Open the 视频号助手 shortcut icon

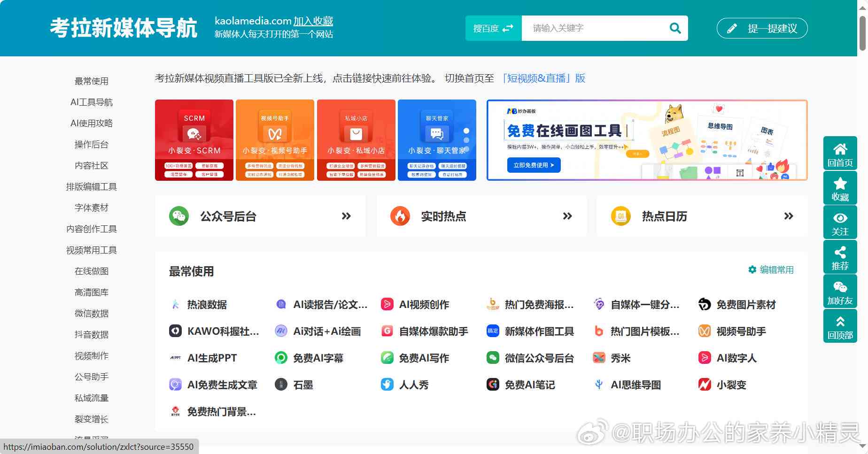tap(705, 331)
